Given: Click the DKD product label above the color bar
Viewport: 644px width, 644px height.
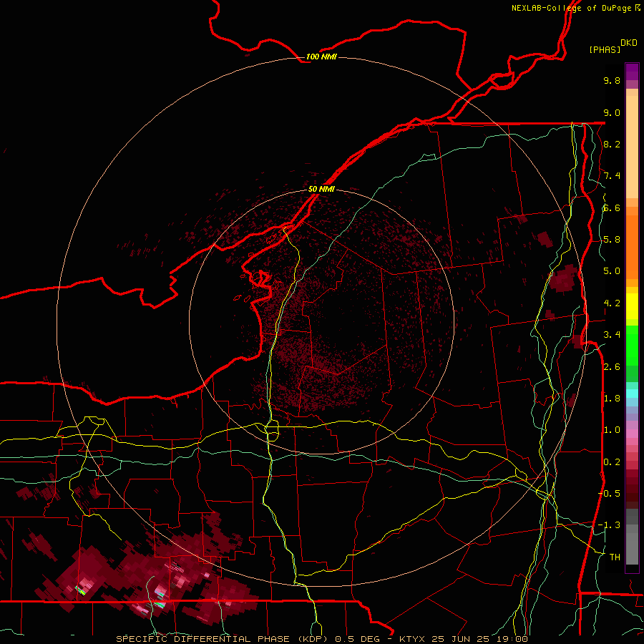Looking at the screenshot, I should (x=628, y=43).
